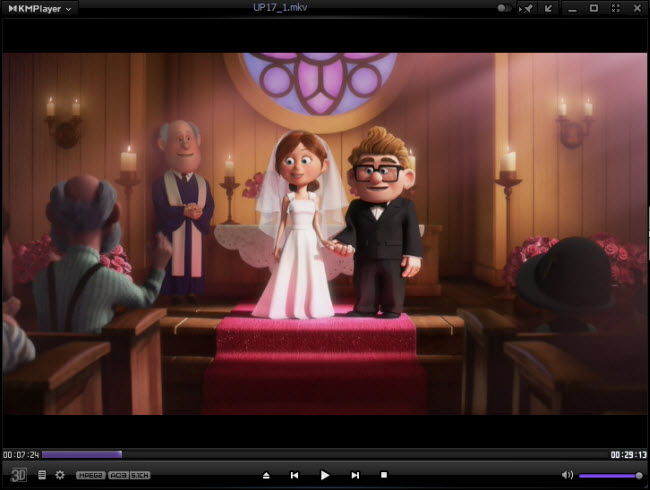
Task: Toggle 3D mode button
Action: (x=19, y=474)
